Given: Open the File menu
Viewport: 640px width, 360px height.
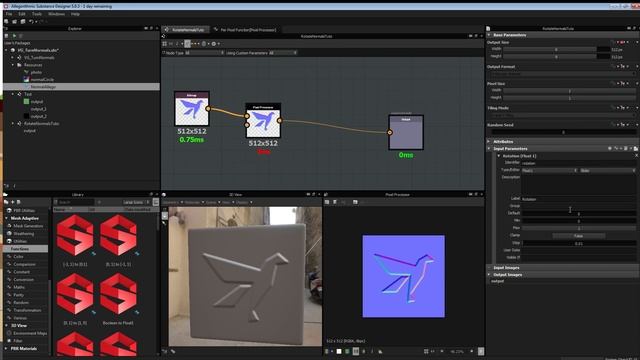Looking at the screenshot, I should coord(9,14).
